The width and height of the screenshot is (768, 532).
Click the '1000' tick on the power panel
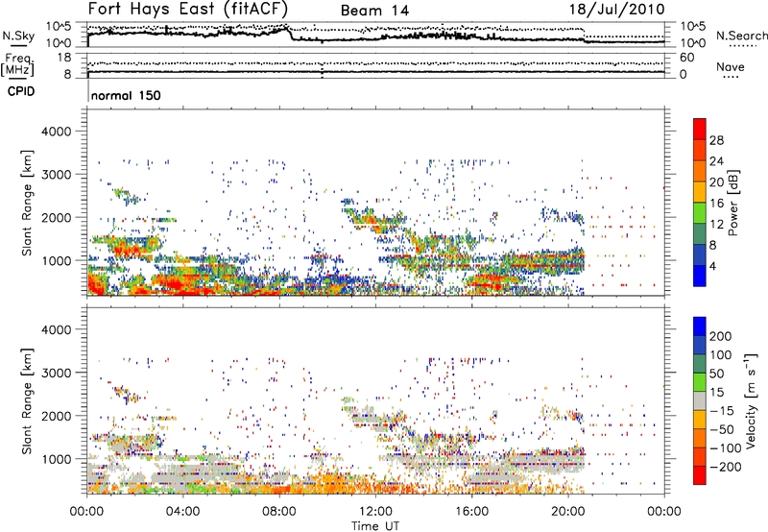(56, 260)
